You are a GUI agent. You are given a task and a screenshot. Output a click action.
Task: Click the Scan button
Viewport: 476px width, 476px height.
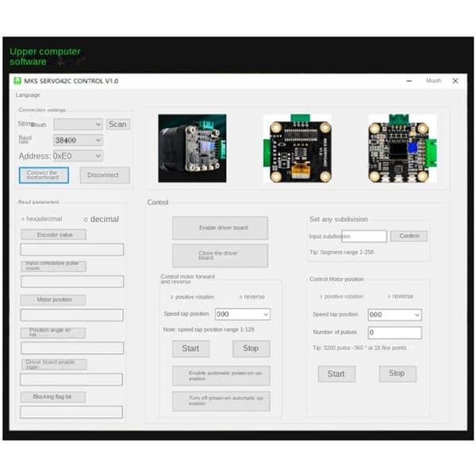click(x=118, y=125)
